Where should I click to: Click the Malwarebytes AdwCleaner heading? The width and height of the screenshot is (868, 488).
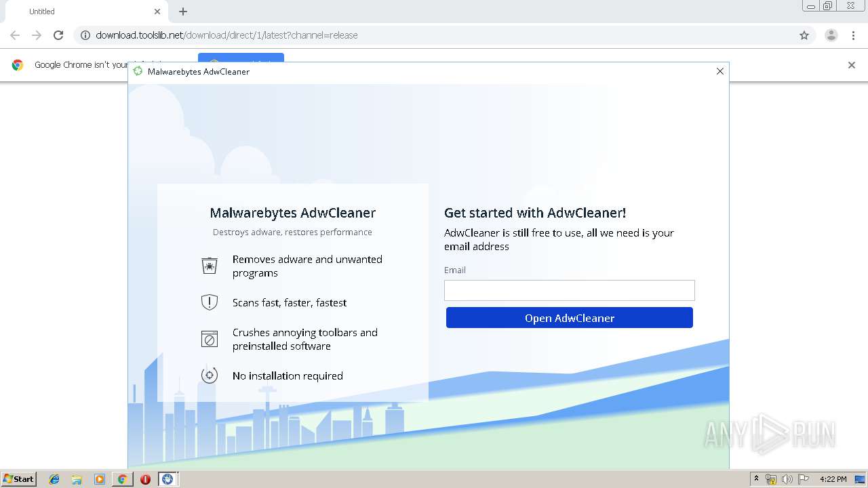(292, 213)
